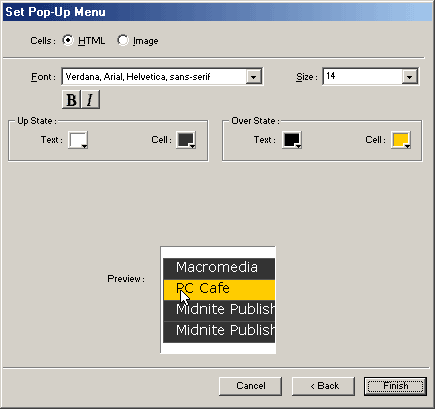Toggle the Italic formatting button
435x409 pixels.
click(x=90, y=100)
